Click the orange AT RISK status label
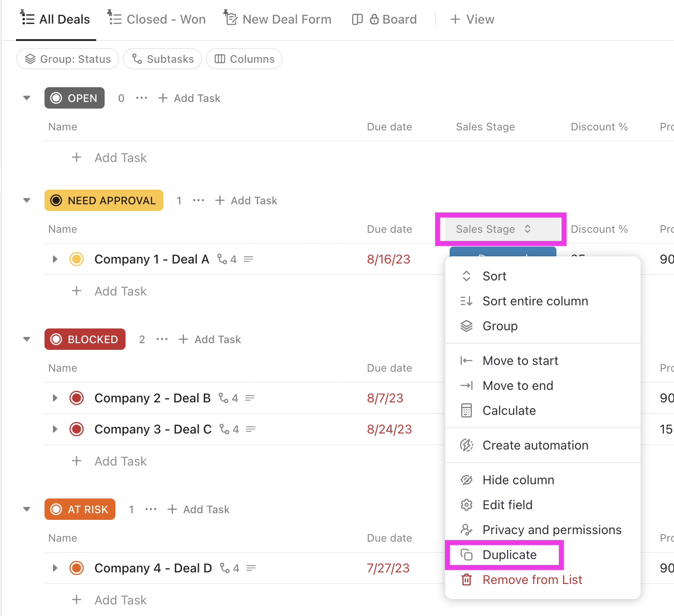The image size is (674, 616). point(80,510)
